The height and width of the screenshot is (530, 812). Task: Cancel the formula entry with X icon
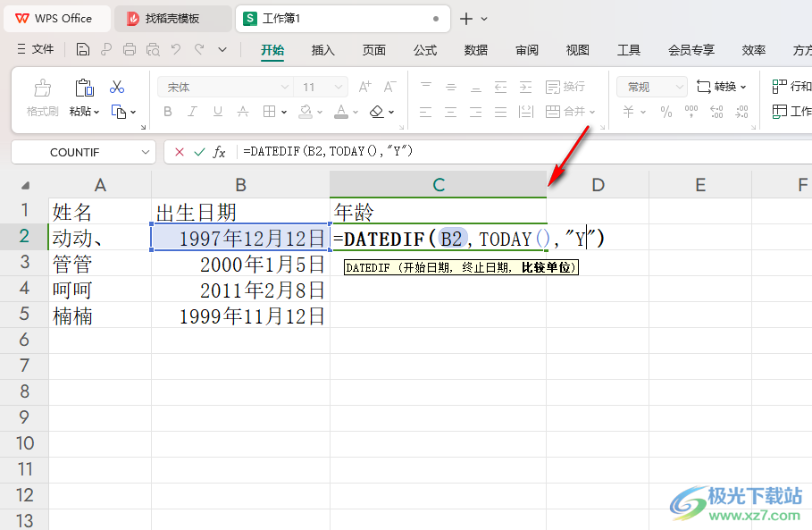[180, 152]
